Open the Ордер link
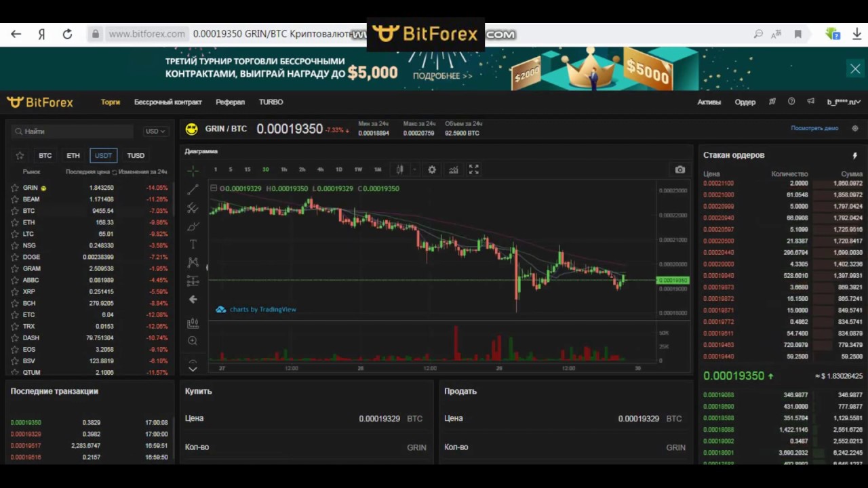The height and width of the screenshot is (488, 868). point(745,102)
